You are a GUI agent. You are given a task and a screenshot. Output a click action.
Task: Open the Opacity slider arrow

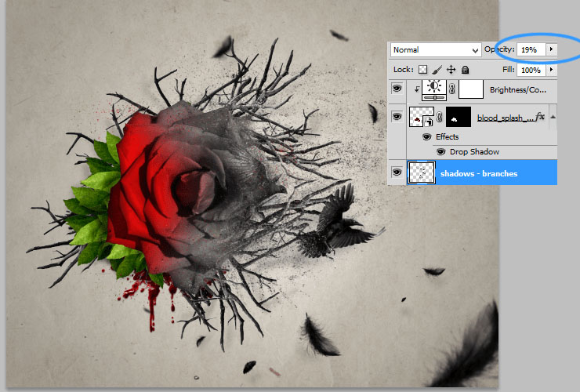click(551, 49)
